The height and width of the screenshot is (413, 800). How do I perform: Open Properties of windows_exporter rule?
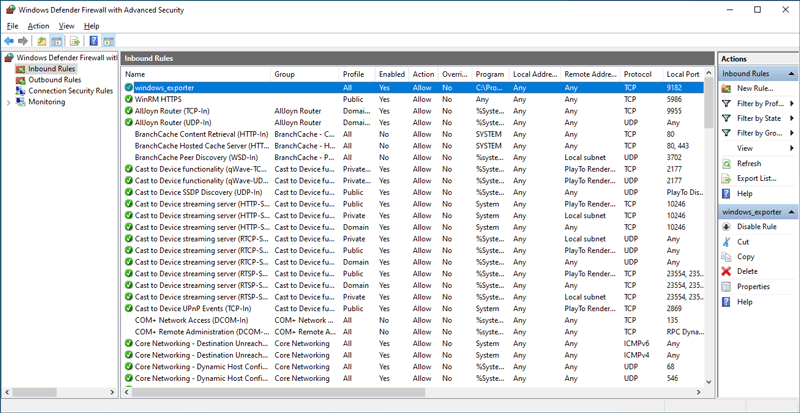click(x=754, y=287)
